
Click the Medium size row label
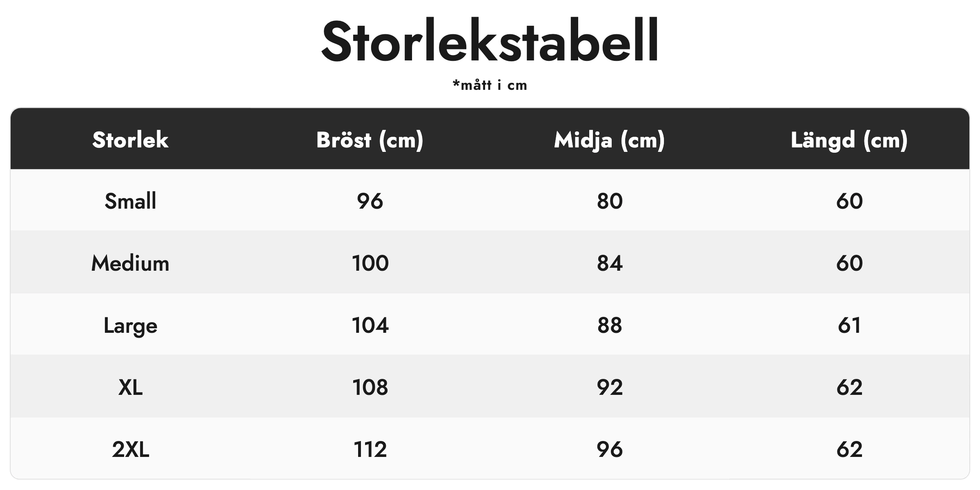point(130,263)
